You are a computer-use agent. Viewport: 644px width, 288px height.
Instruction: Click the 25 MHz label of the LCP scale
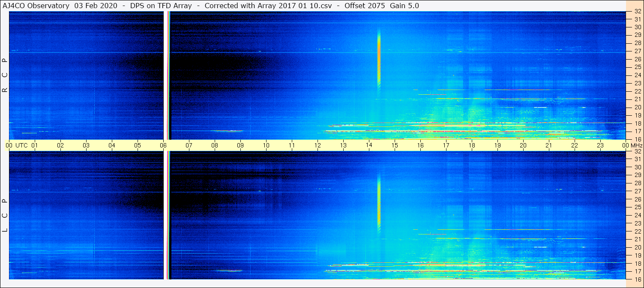coord(638,207)
